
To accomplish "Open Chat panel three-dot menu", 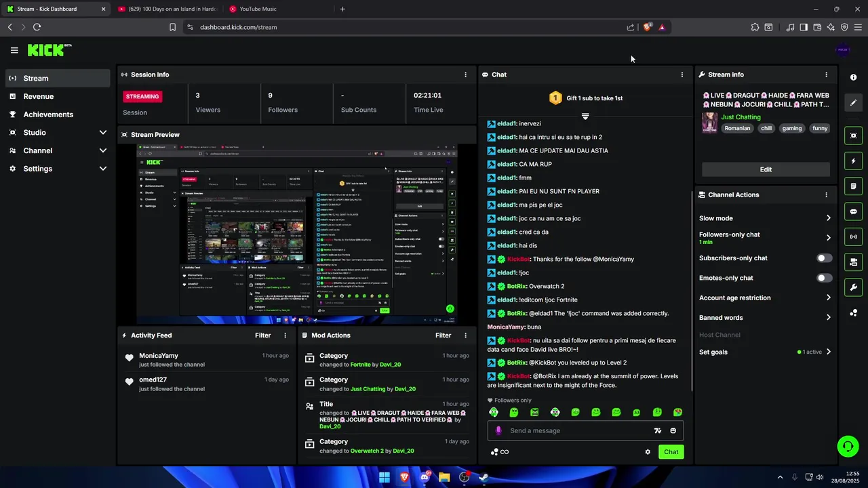I will [x=682, y=75].
